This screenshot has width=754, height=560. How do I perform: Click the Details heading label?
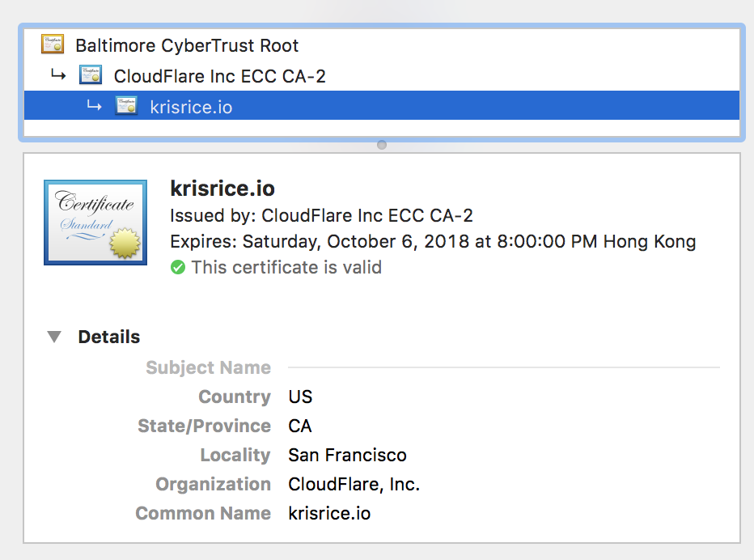[109, 337]
